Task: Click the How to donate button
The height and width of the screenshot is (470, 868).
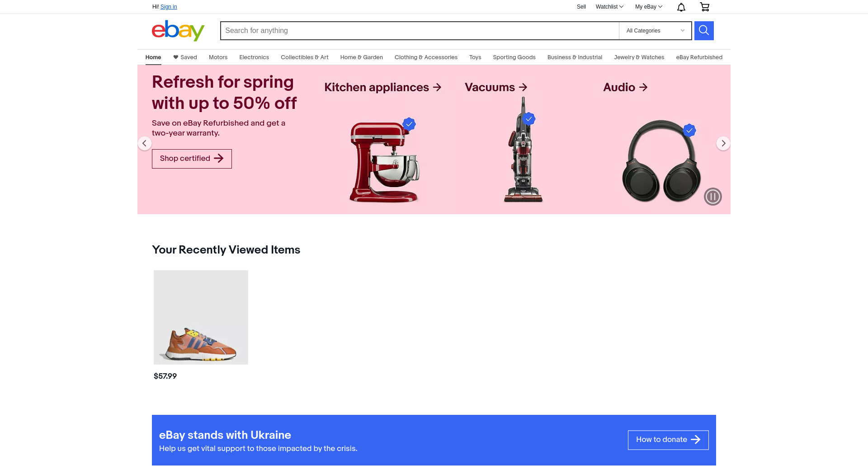Action: pos(668,440)
